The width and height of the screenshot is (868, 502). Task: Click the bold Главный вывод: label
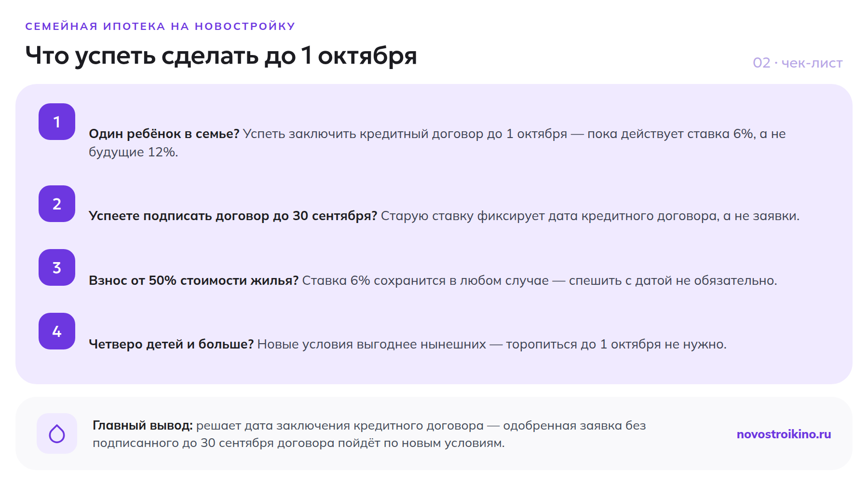[143, 425]
